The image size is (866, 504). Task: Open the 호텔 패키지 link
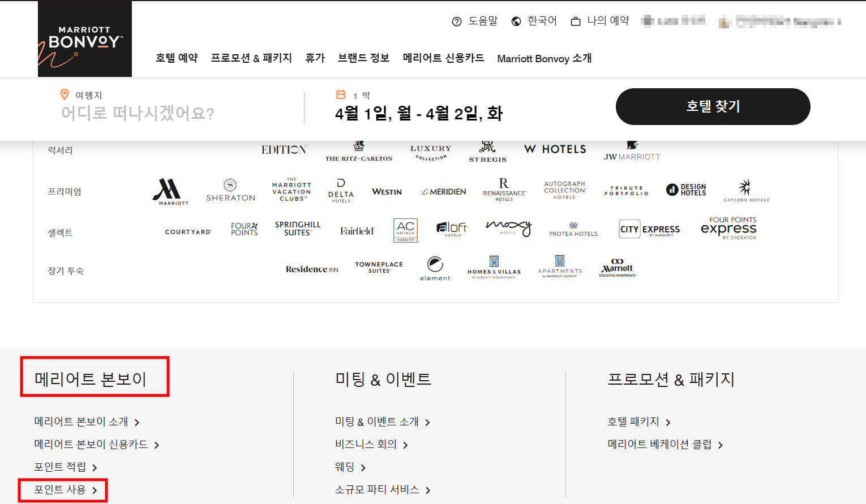(x=639, y=422)
